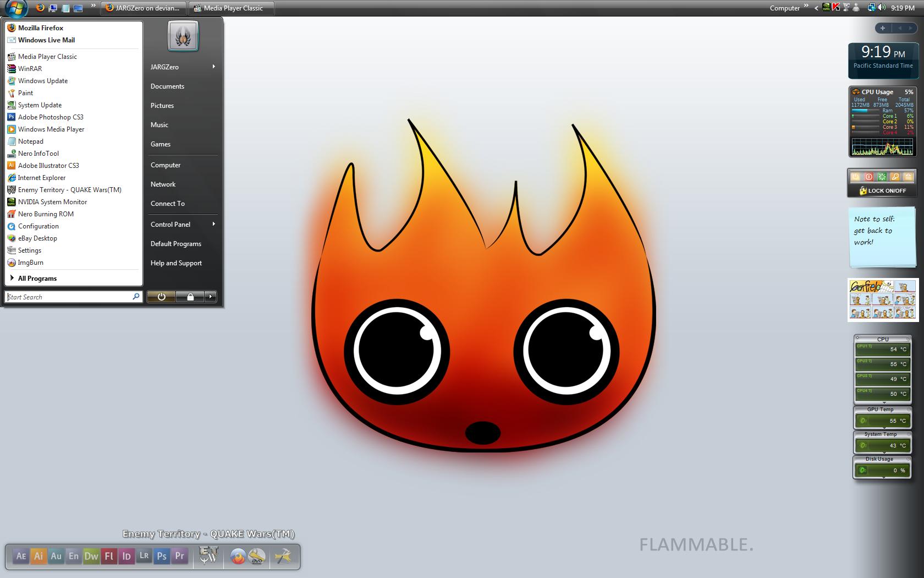
Task: Expand the Control Panel submenu
Action: [213, 224]
